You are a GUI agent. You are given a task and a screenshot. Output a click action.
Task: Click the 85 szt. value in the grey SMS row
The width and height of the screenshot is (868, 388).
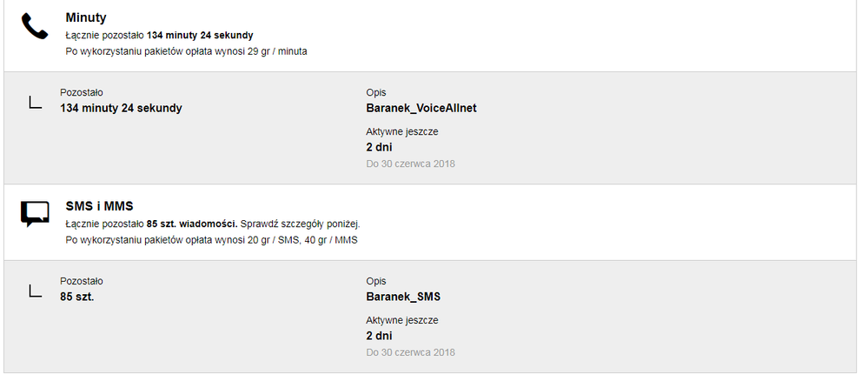coord(76,297)
